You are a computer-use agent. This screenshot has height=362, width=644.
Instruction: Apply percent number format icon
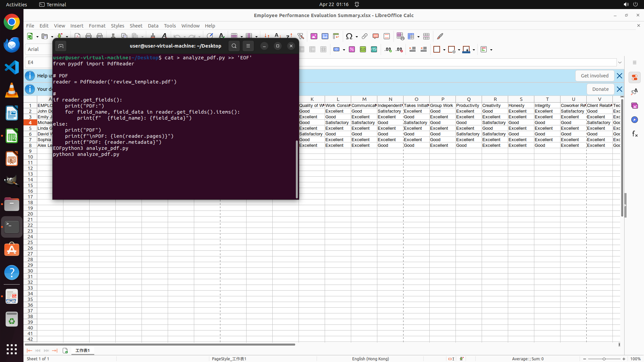tap(352, 50)
